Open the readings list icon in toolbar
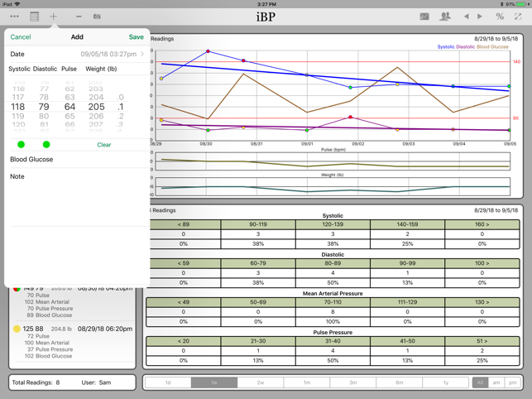This screenshot has width=532, height=399. click(x=34, y=17)
